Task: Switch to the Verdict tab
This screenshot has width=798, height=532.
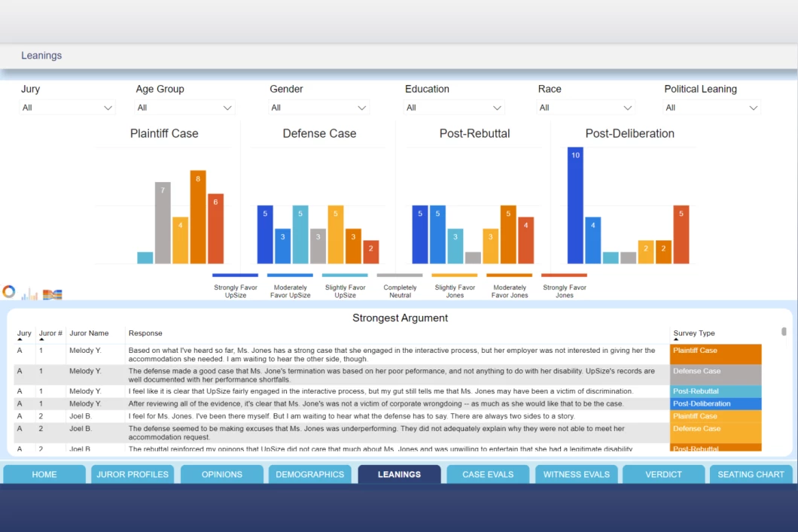Action: [x=664, y=474]
